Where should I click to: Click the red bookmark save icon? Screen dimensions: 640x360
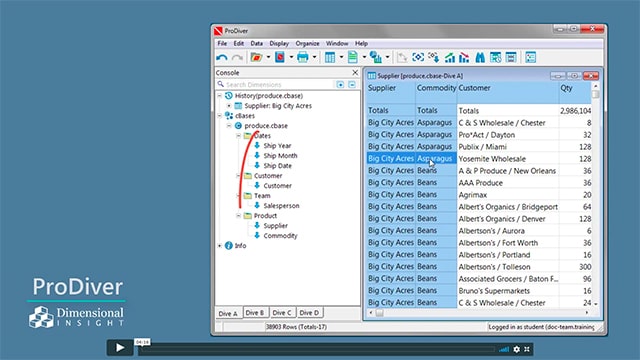point(280,58)
